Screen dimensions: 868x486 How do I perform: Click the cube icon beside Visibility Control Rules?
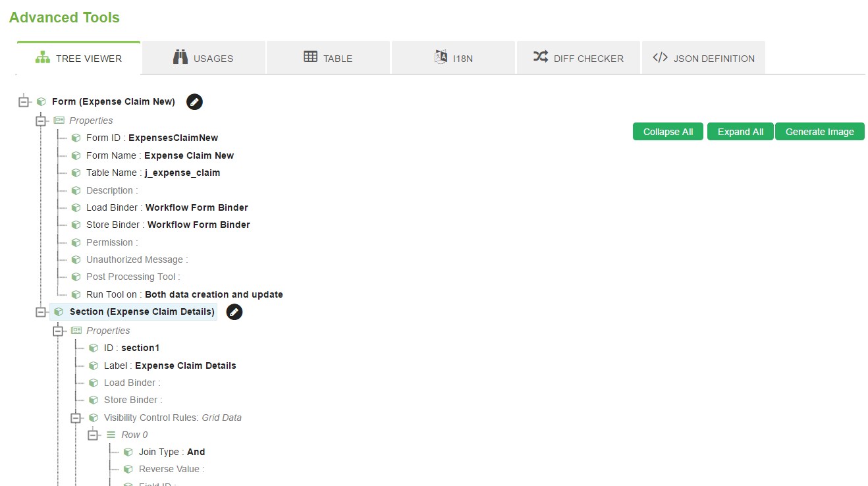point(94,418)
